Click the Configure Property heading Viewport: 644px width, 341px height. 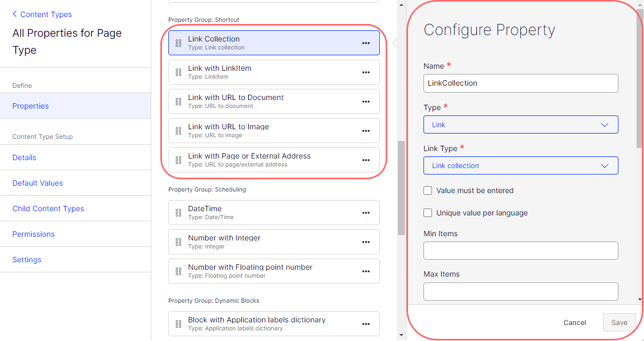[489, 30]
